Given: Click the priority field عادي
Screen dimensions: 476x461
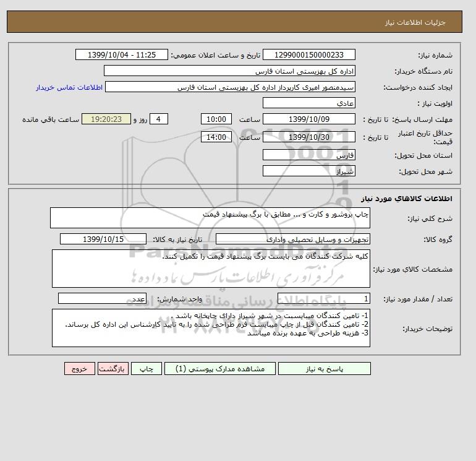Looking at the screenshot, I should pyautogui.click(x=309, y=103).
